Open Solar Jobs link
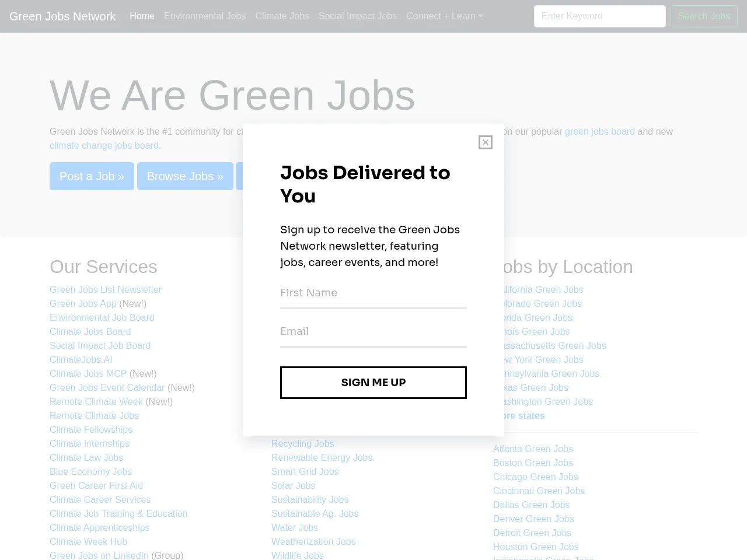747x560 pixels. coord(293,485)
